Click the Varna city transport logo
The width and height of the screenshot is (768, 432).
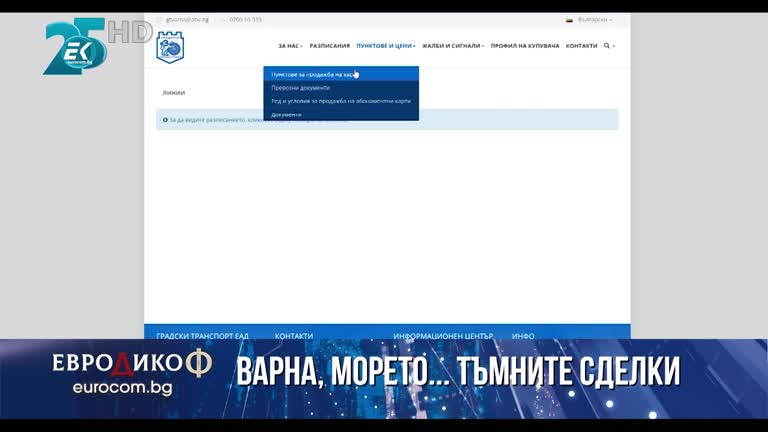click(170, 47)
